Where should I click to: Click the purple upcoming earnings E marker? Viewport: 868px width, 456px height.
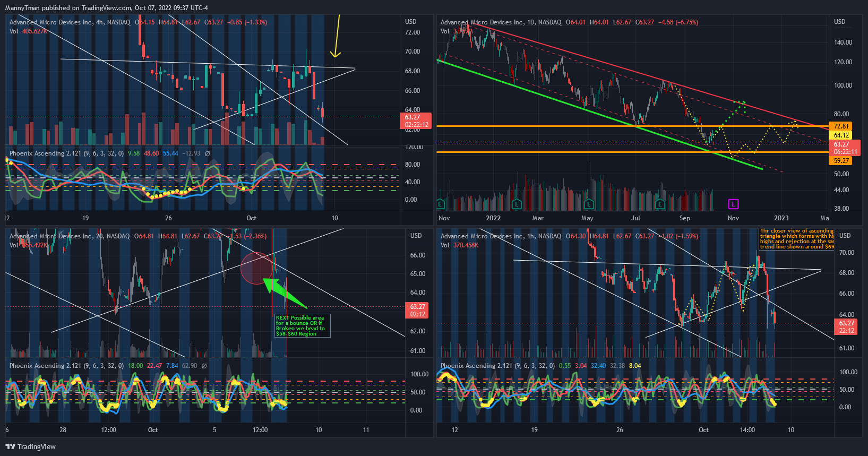pyautogui.click(x=733, y=204)
